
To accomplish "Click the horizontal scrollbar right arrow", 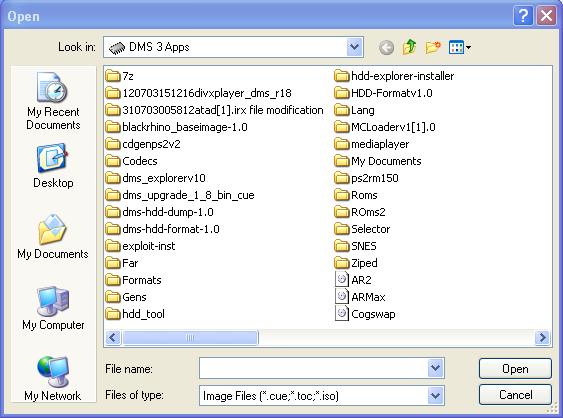I will click(543, 338).
